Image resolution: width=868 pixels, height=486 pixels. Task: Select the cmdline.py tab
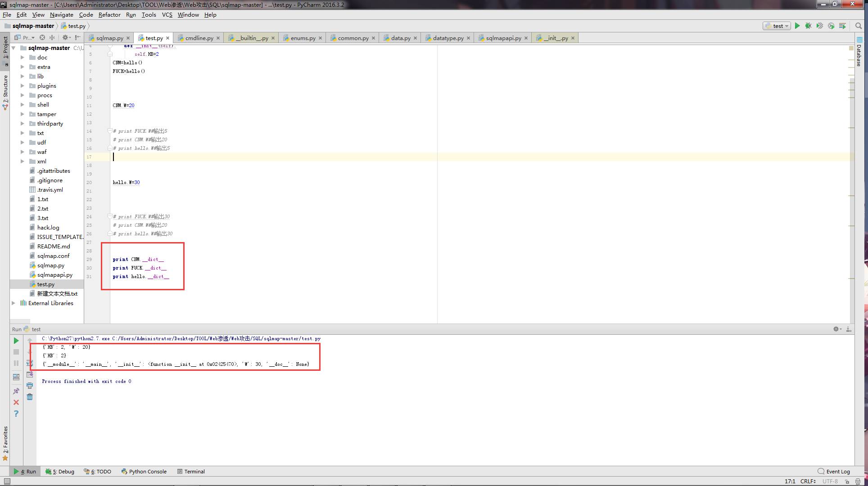point(198,37)
